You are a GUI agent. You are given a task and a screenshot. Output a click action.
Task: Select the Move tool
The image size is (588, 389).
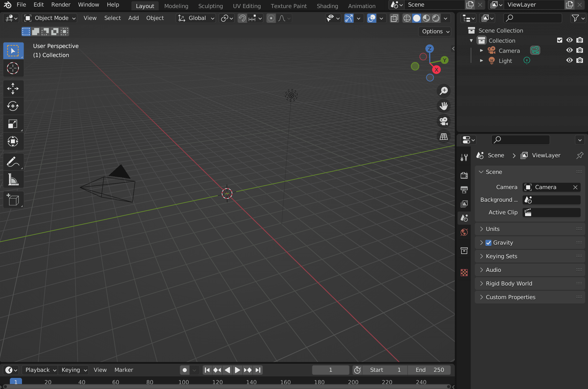click(x=13, y=89)
